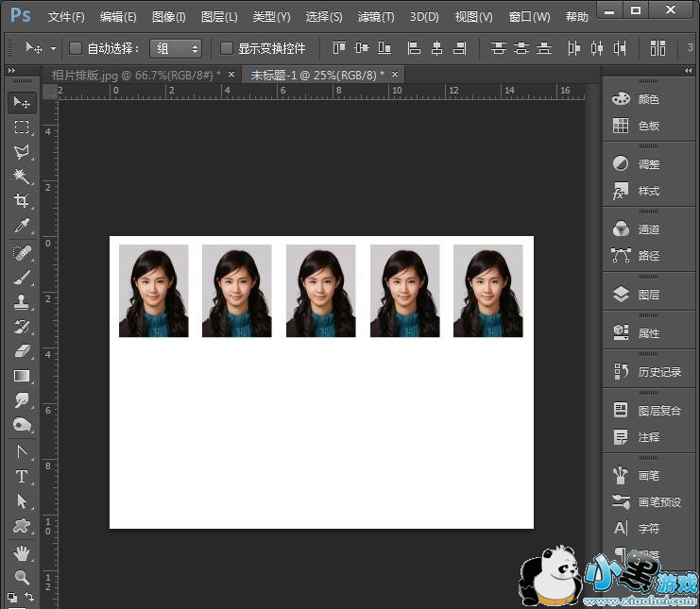Expand the collapsed right panel dock

pos(689,71)
